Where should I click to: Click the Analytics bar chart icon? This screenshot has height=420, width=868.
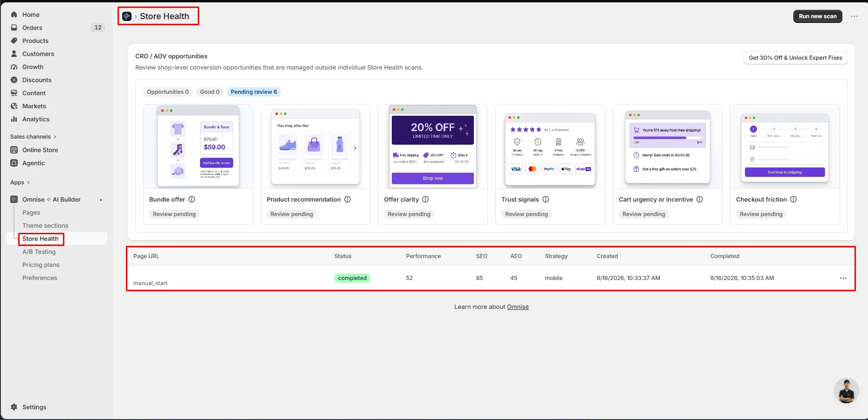pyautogui.click(x=14, y=119)
